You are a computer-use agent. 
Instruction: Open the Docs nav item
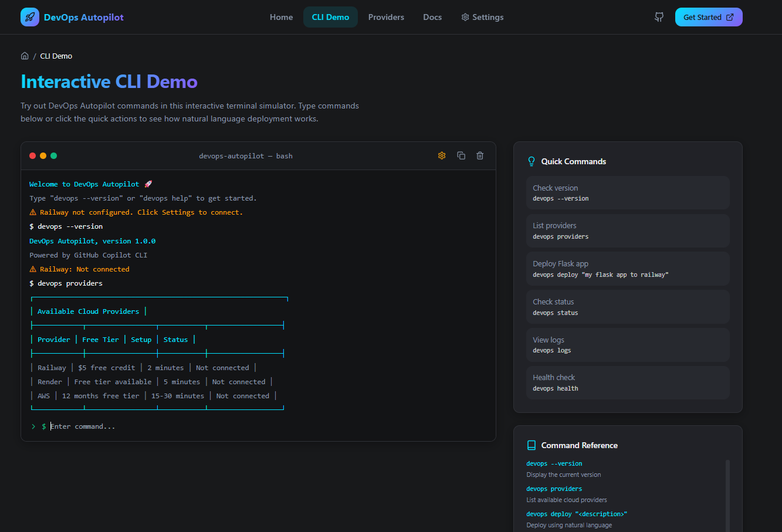click(x=432, y=17)
